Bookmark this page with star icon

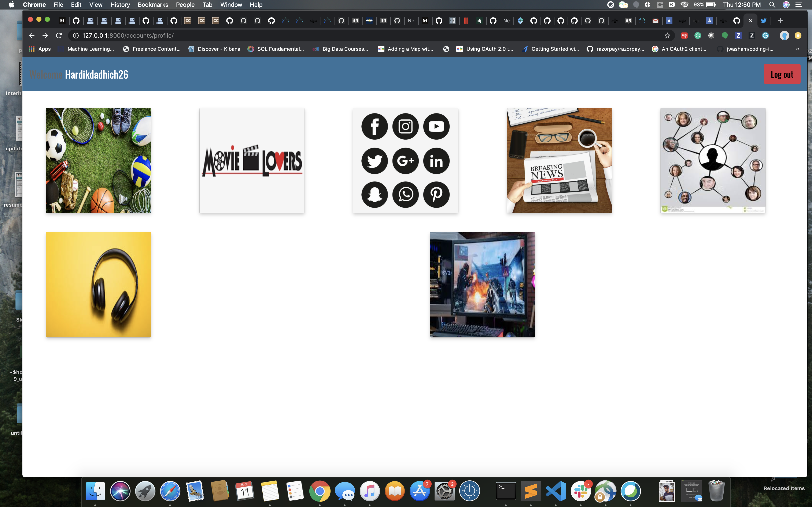point(667,35)
